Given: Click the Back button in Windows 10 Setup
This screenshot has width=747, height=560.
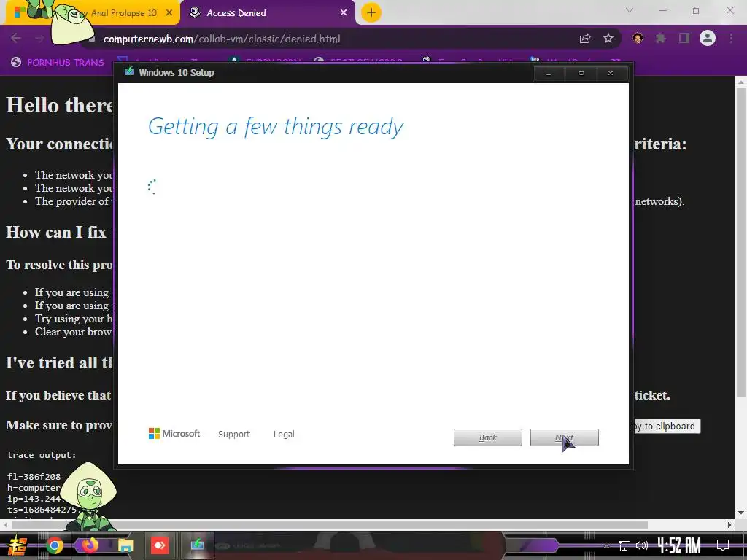Looking at the screenshot, I should click(x=487, y=437).
